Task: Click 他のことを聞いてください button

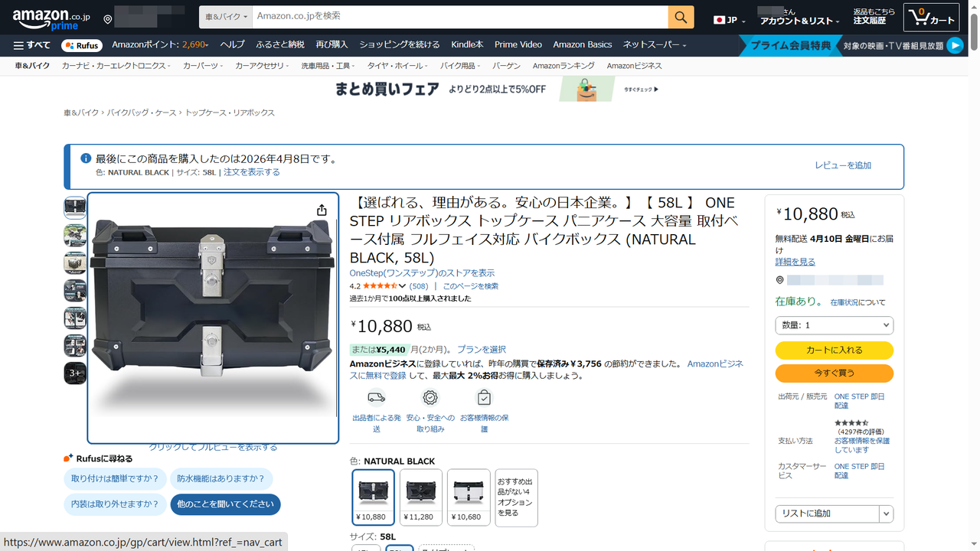Action: click(x=225, y=504)
